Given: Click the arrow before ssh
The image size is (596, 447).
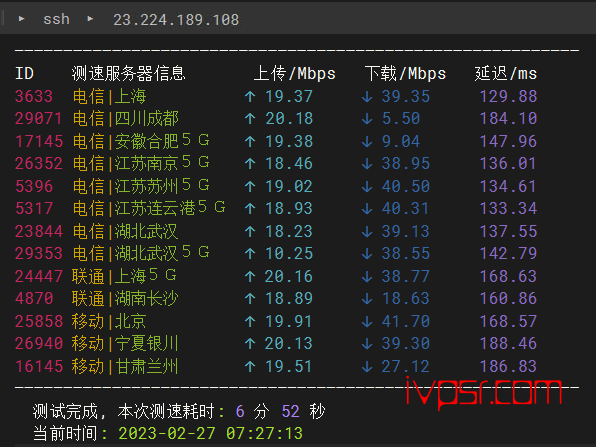Looking at the screenshot, I should tap(22, 18).
